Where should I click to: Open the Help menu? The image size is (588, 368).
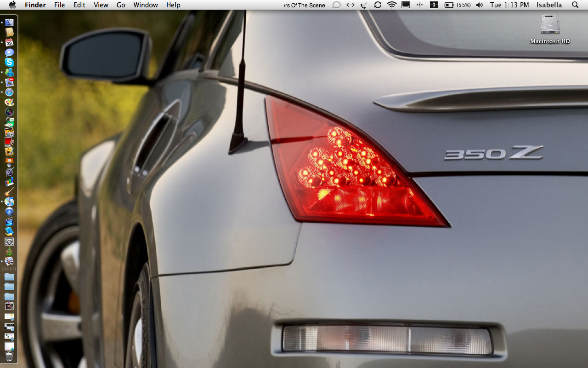pyautogui.click(x=173, y=5)
